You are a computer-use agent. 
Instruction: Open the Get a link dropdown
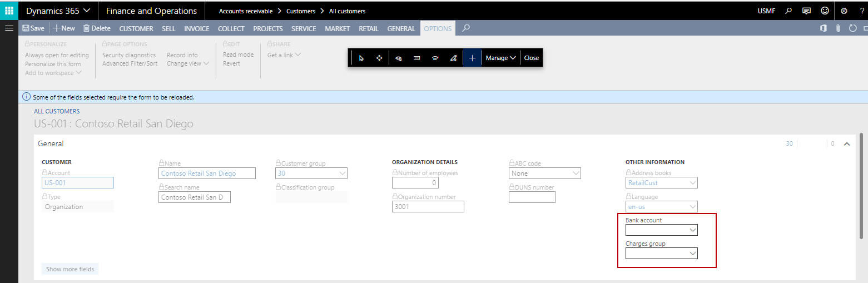284,54
